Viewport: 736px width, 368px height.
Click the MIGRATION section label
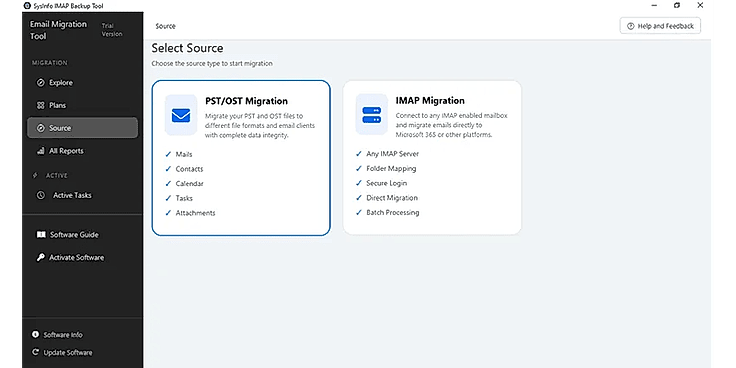50,63
